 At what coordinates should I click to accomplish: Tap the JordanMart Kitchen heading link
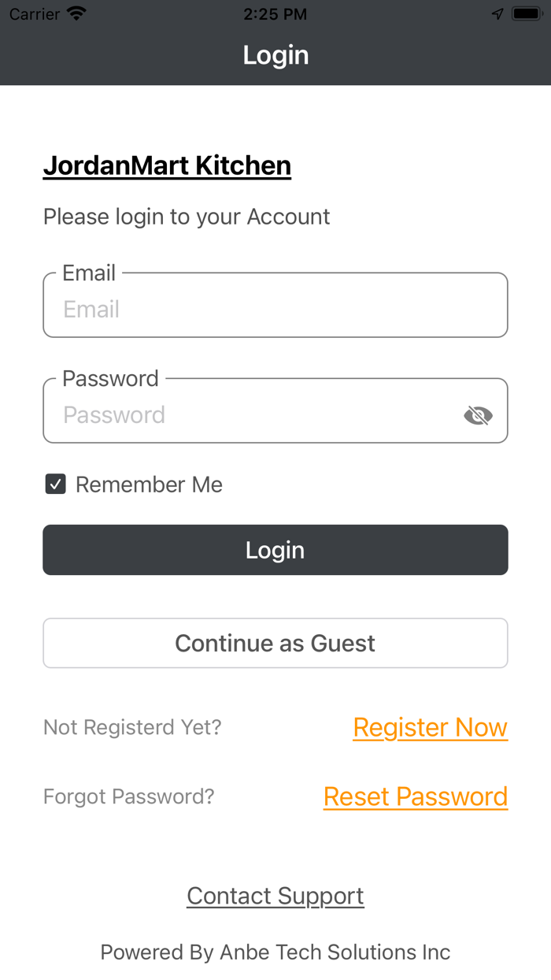(x=167, y=165)
